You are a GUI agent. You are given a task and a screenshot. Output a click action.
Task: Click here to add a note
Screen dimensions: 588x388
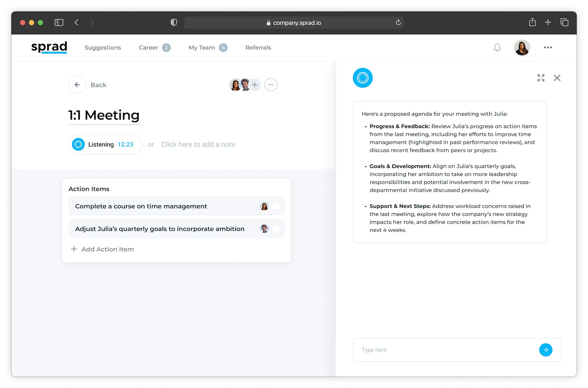point(198,144)
